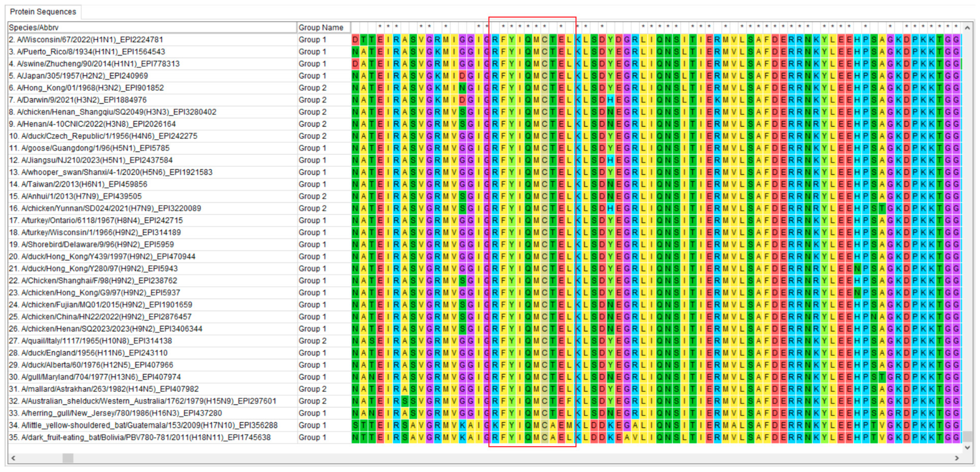Select sequence A/Hong_Kong/01/1968(H3N2)
The image size is (980, 472).
click(x=86, y=88)
